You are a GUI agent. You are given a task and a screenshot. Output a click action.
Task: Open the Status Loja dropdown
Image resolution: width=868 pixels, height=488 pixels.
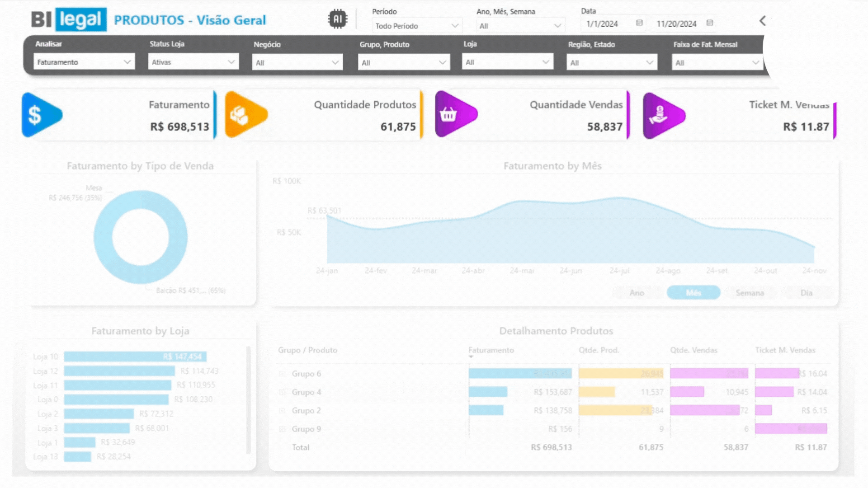(193, 62)
